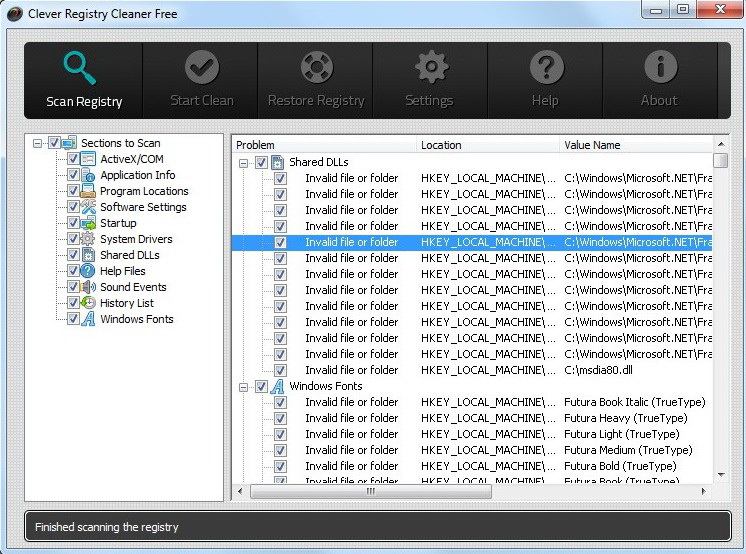Switch to Restore Registry
746x554 pixels.
315,80
